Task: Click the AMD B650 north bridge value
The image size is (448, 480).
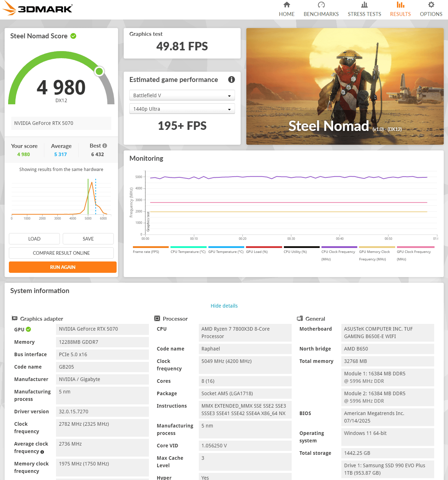Action: (x=388, y=349)
